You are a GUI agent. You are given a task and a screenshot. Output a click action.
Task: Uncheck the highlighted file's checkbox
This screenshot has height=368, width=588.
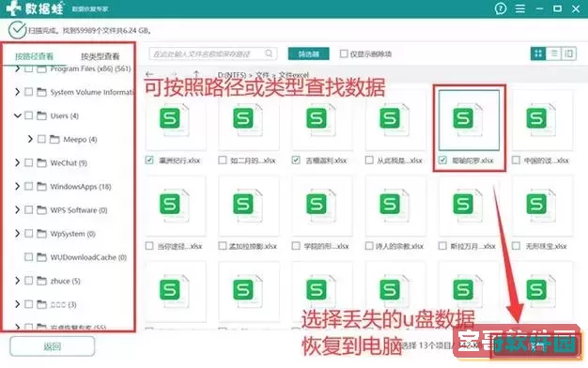(x=442, y=160)
